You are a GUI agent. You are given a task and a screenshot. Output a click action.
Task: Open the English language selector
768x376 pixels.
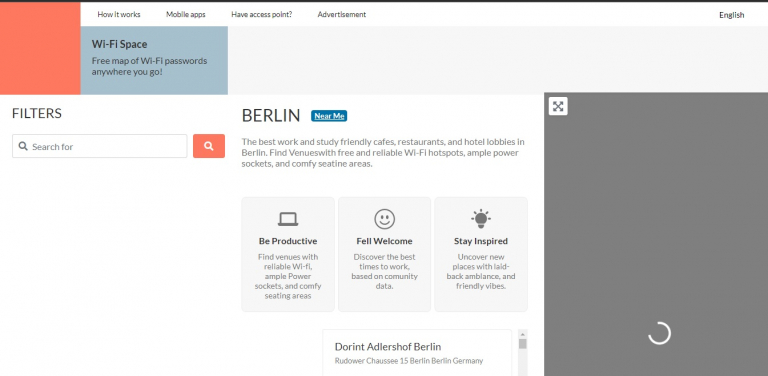click(732, 15)
